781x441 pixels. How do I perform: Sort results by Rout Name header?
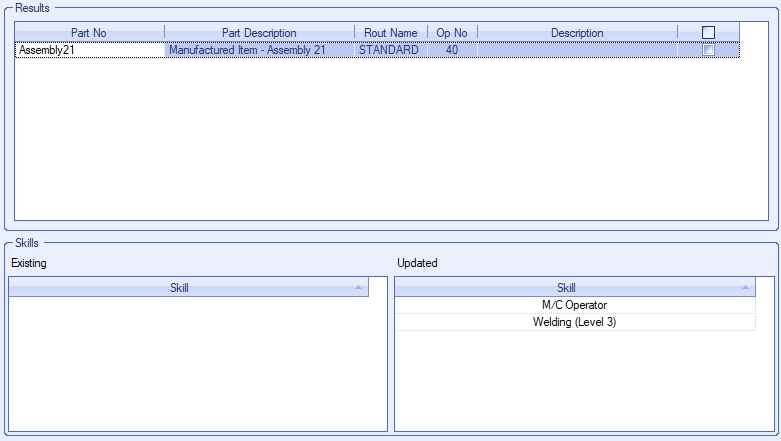coord(390,33)
